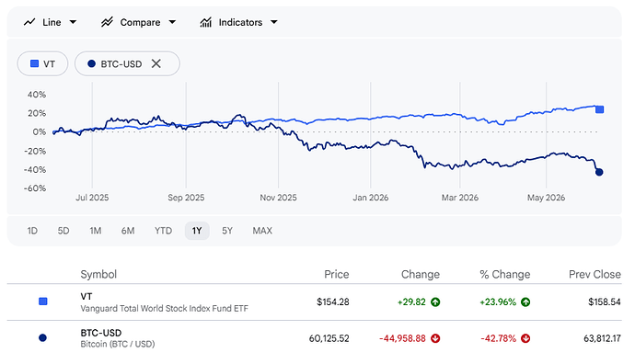Image resolution: width=635 pixels, height=364 pixels.
Task: Click the Change column header
Action: coord(421,274)
